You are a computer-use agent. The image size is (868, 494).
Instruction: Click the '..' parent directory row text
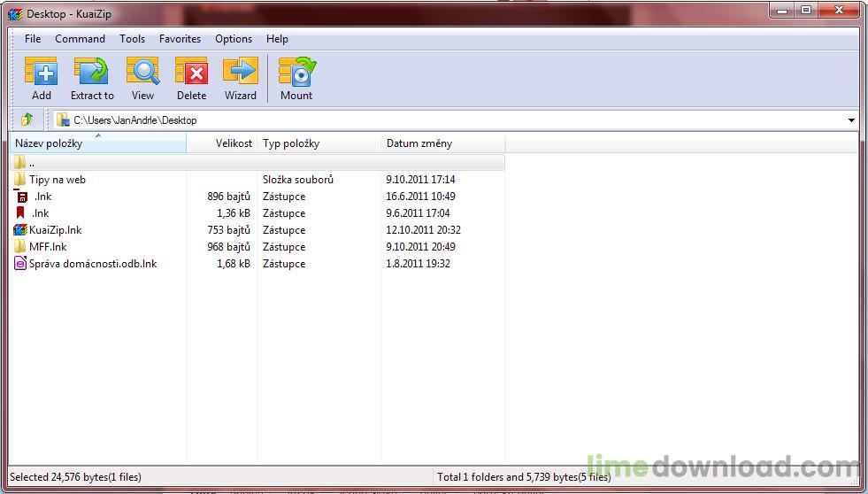(x=32, y=164)
